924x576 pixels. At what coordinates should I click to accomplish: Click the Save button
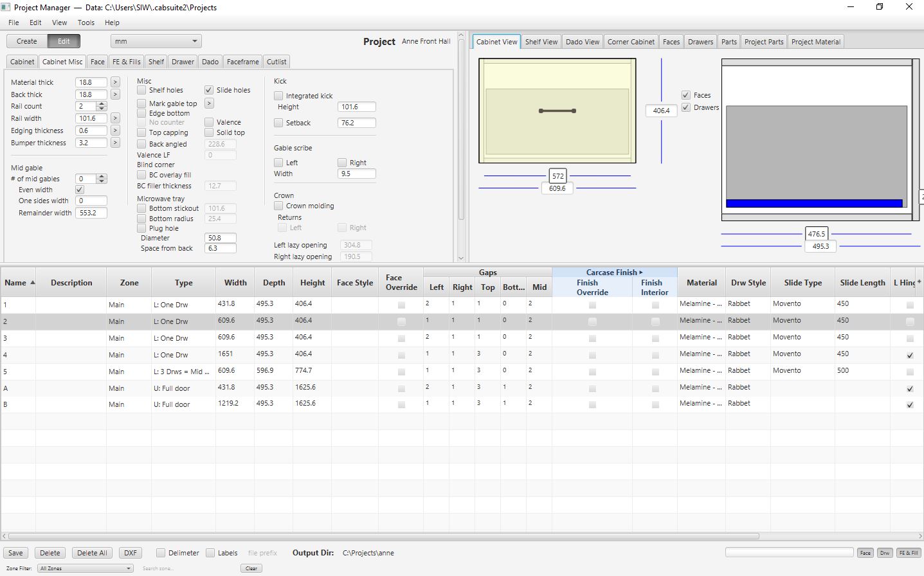click(16, 553)
